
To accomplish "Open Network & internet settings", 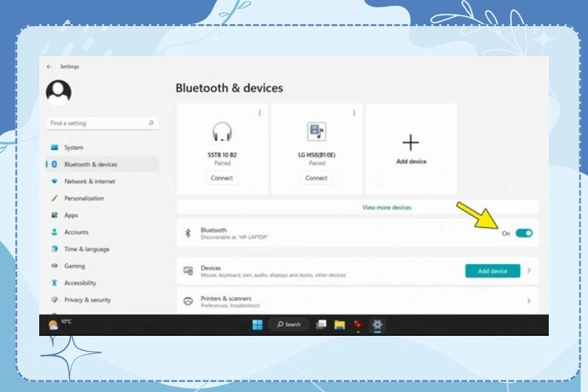I will [x=103, y=181].
